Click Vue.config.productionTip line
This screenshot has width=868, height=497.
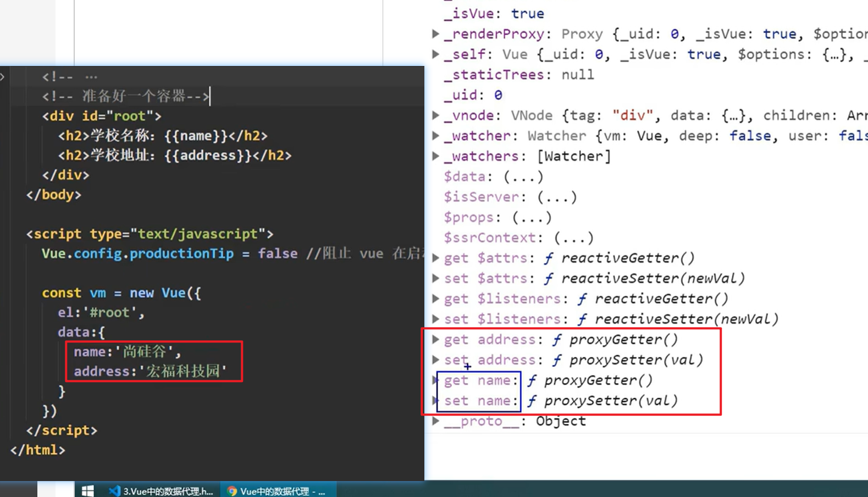[x=233, y=253]
